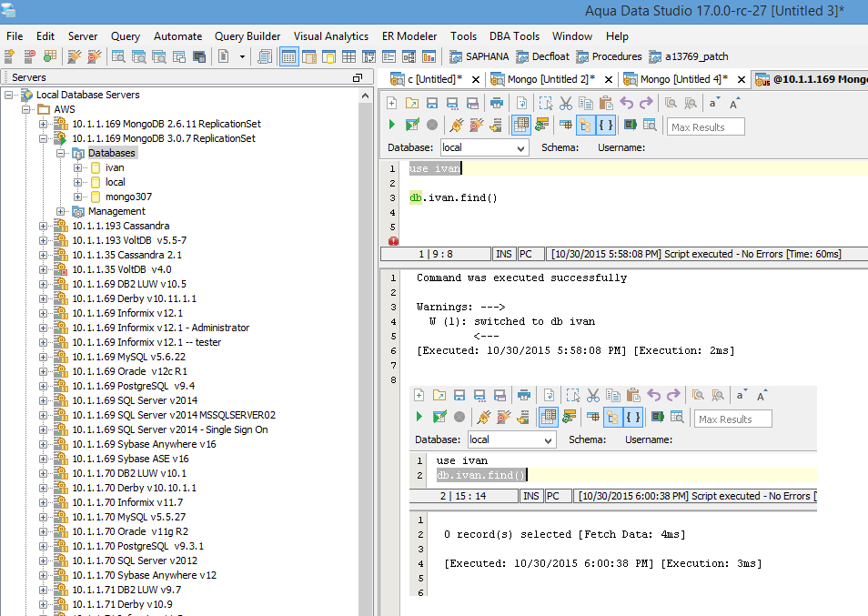Select 10.1.1.69 PostgreSQL v9.4 server

point(134,387)
